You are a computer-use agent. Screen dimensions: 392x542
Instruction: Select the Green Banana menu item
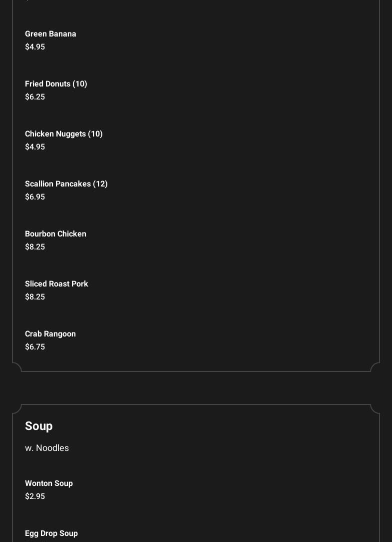50,34
